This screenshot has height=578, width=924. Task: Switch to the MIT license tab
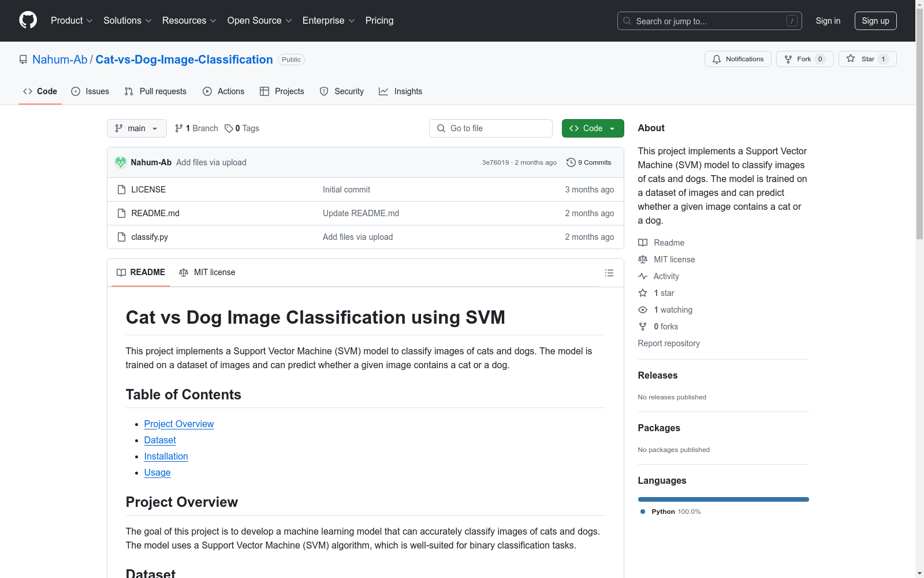207,272
